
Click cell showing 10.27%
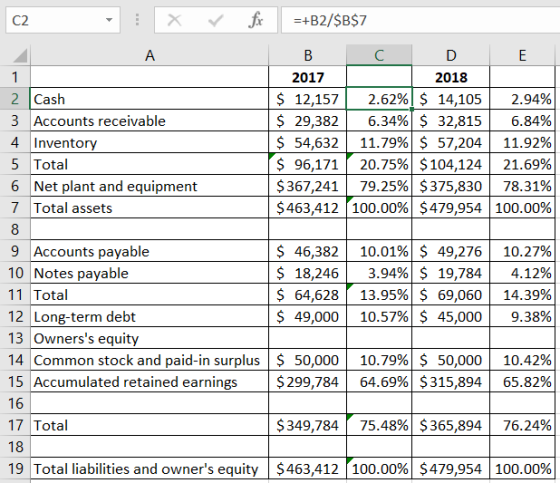(x=522, y=251)
